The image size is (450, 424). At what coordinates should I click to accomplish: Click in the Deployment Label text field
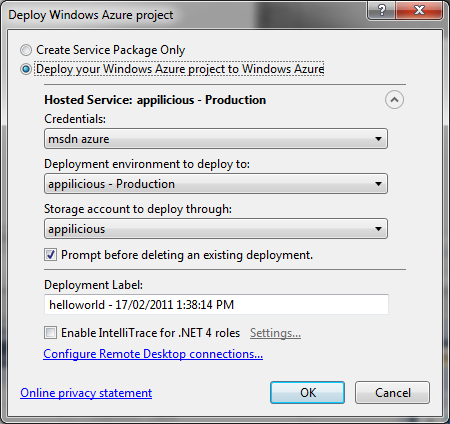point(216,304)
